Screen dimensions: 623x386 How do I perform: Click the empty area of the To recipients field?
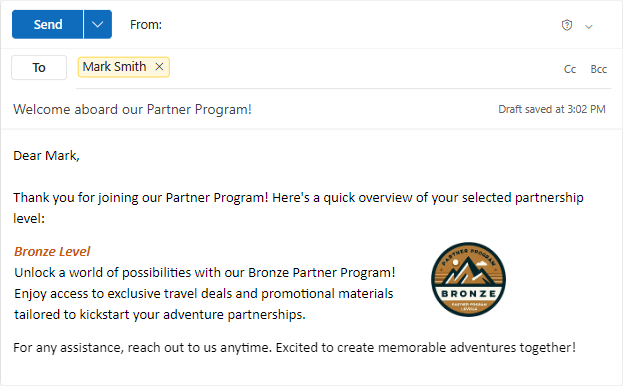[358, 68]
